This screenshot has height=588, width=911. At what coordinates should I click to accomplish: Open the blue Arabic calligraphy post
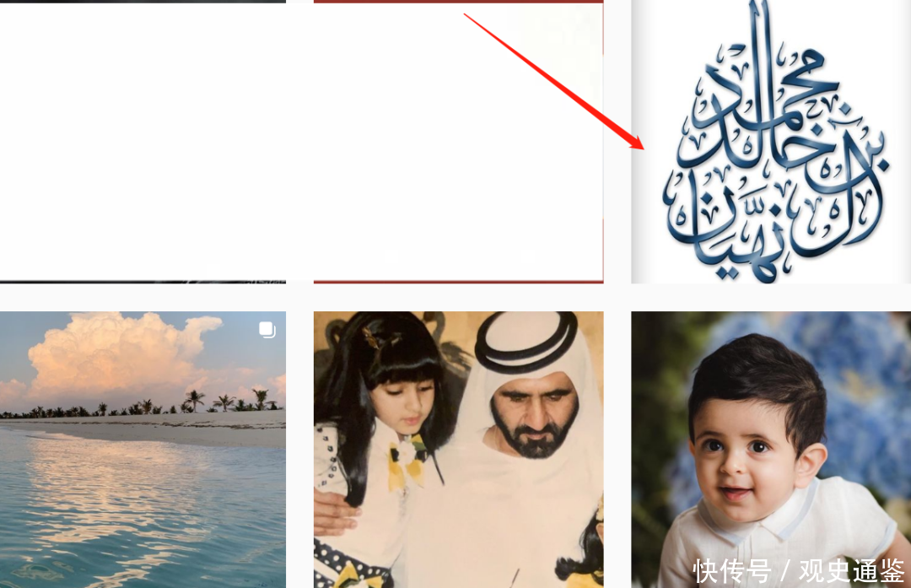771,142
